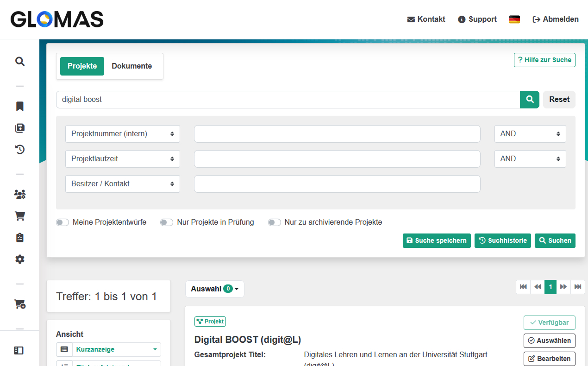
Task: Open the clipboard checklist icon in the sidebar
Action: pyautogui.click(x=19, y=237)
